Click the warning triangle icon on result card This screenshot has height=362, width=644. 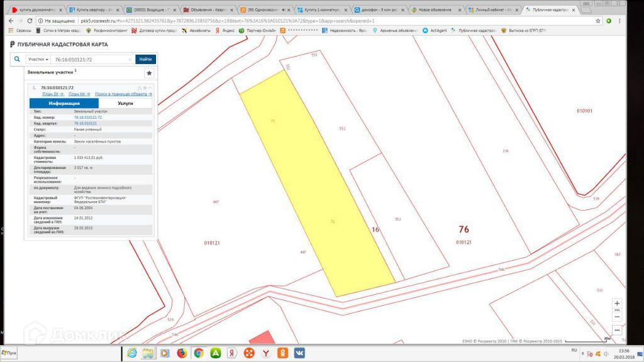(140, 88)
